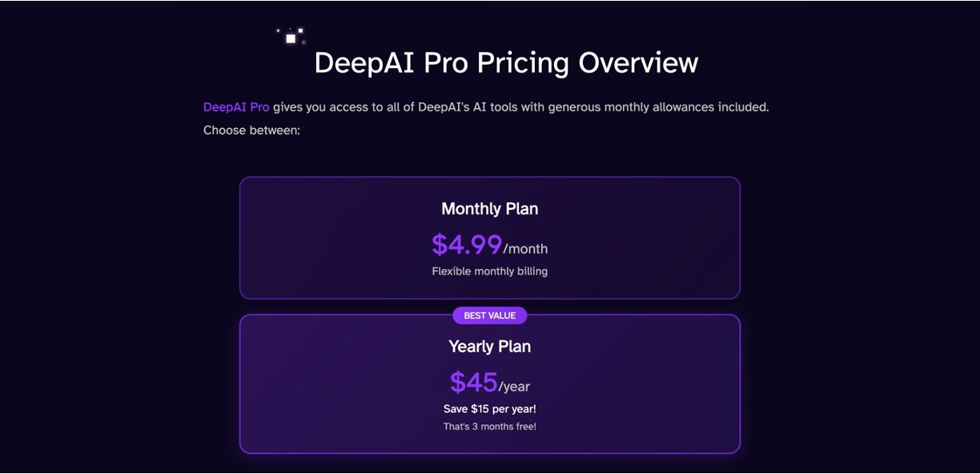Click the $4.99 monthly price
Image resolution: width=980 pixels, height=474 pixels.
tap(467, 243)
